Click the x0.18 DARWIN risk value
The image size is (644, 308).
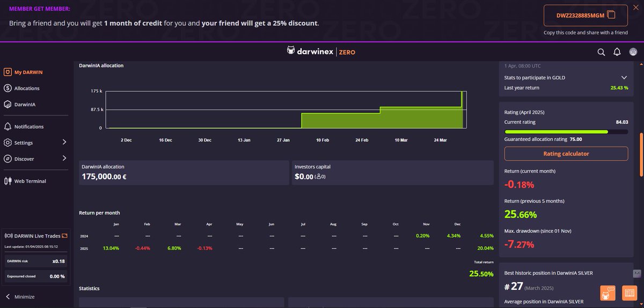click(59, 261)
